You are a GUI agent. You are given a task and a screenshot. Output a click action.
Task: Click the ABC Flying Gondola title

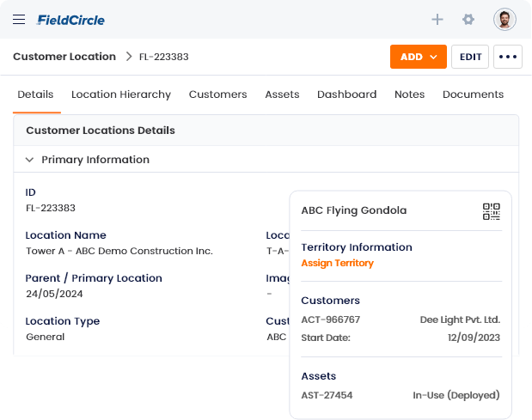tap(354, 210)
